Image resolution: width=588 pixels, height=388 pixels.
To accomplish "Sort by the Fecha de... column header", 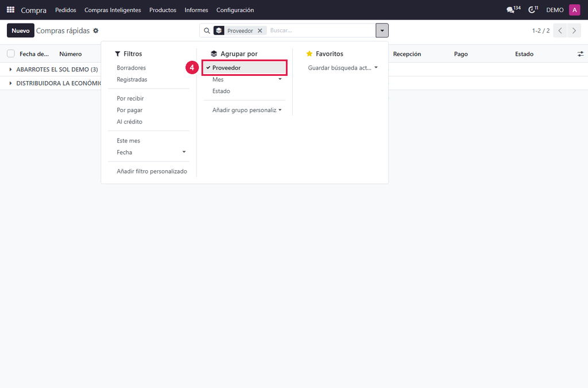I will tap(34, 54).
